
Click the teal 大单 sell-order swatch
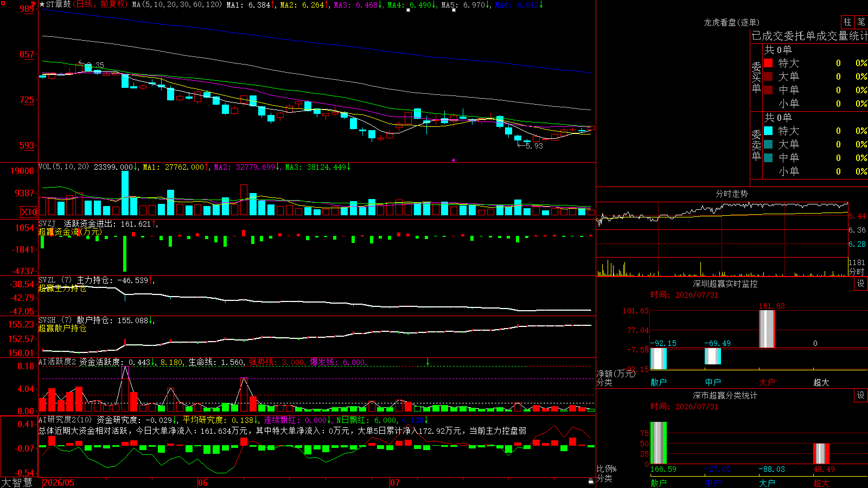tap(768, 144)
